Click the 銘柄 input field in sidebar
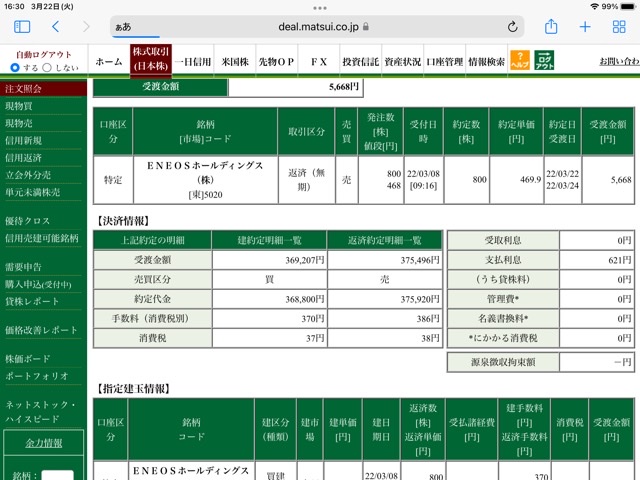This screenshot has width=640, height=480. 58,476
